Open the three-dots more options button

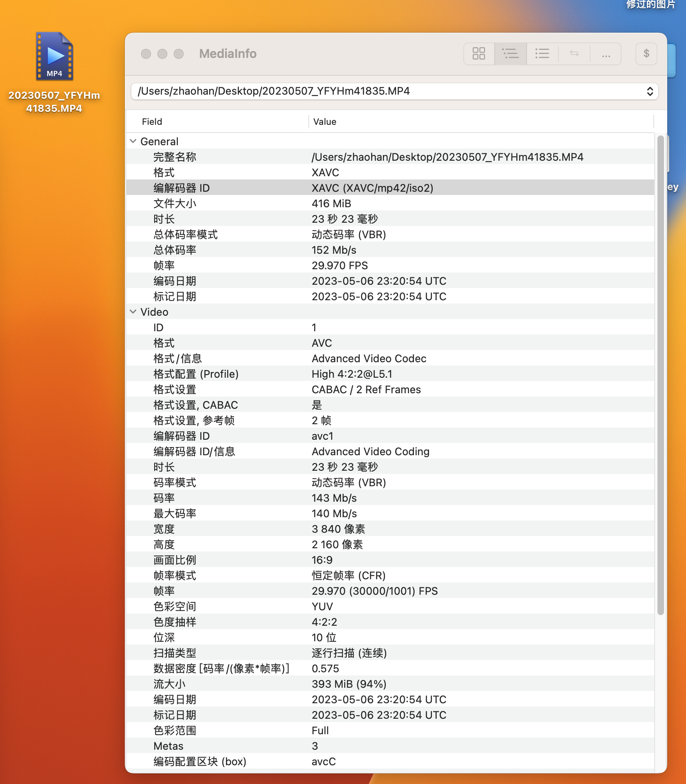click(606, 53)
